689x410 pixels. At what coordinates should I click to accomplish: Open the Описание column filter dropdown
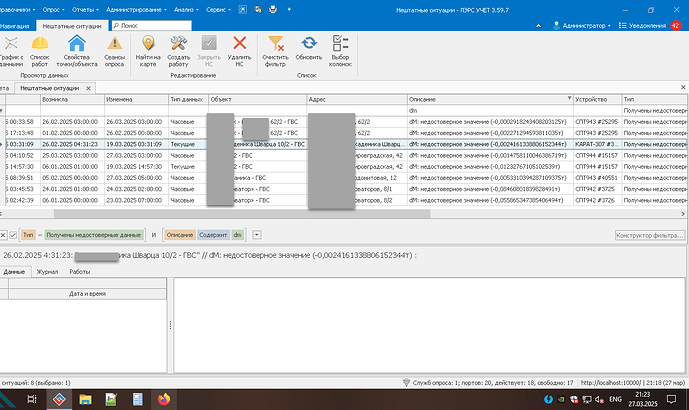point(569,98)
